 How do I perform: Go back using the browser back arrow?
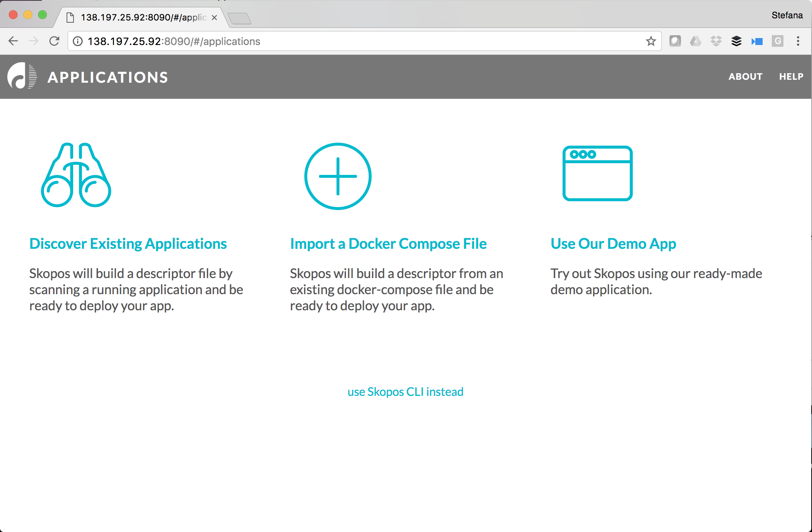13,41
